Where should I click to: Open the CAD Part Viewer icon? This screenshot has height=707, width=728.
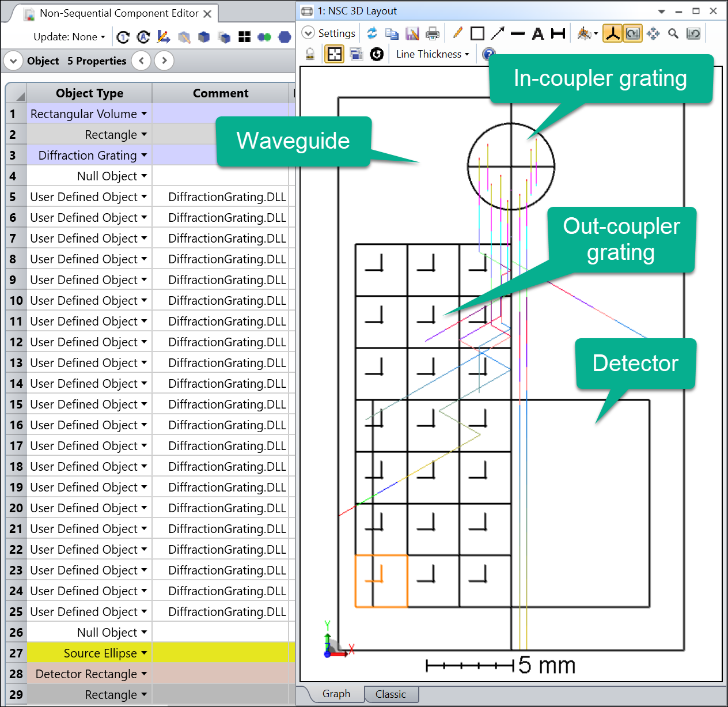coord(224,37)
